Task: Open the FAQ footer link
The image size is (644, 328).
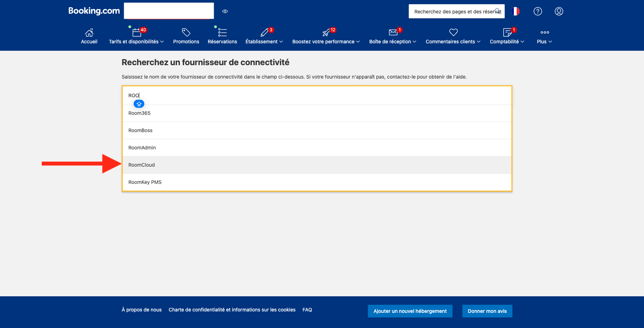Action: pos(307,310)
